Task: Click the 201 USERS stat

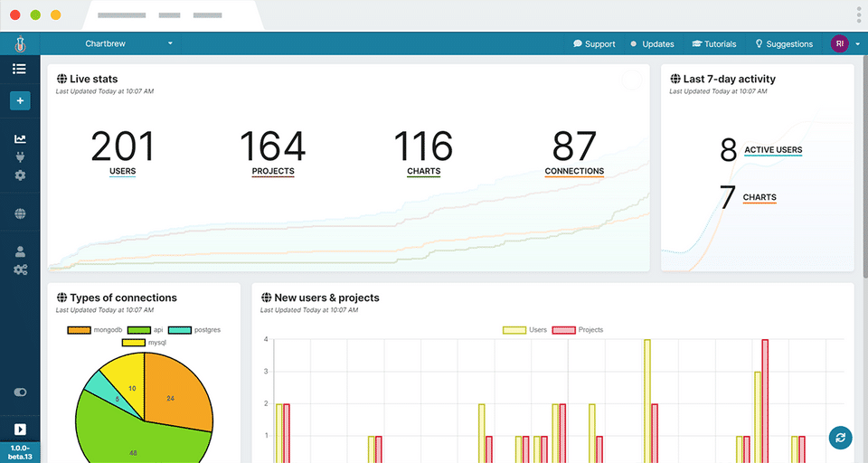Action: [122, 154]
